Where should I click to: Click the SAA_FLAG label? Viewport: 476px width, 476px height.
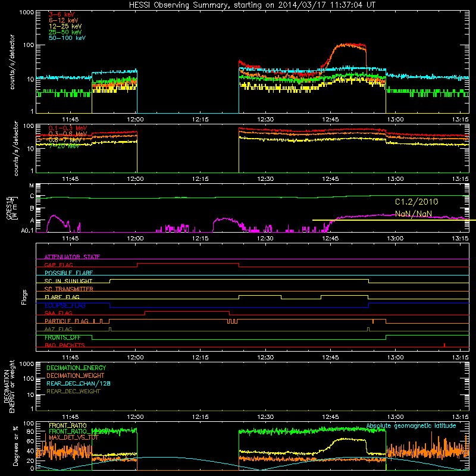point(58,313)
